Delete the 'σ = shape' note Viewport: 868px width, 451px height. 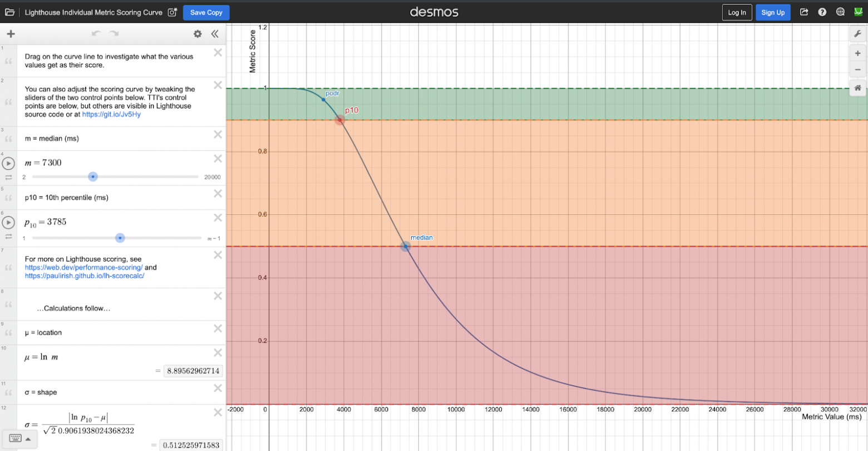[218, 388]
